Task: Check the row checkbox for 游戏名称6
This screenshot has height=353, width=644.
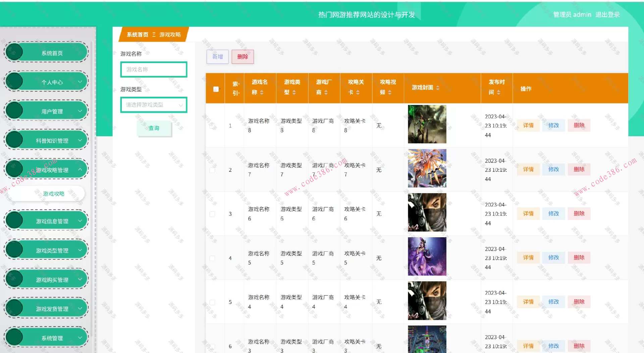Action: [x=212, y=214]
